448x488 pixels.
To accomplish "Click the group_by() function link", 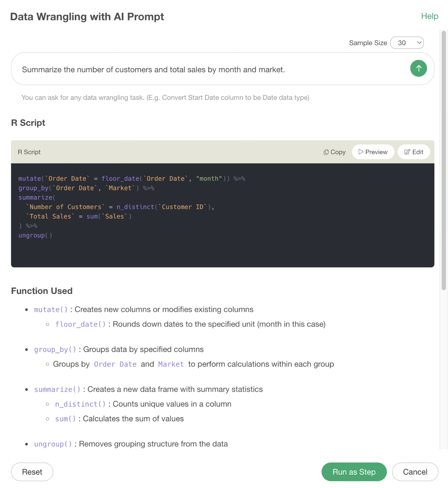I will (x=55, y=350).
